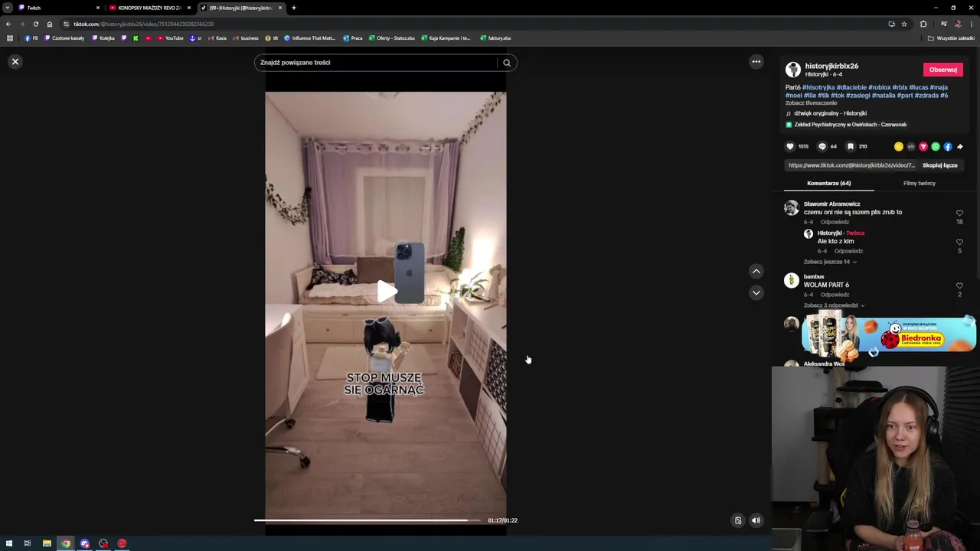
Task: Open the Chrome extensions puzzle icon
Action: pyautogui.click(x=923, y=24)
